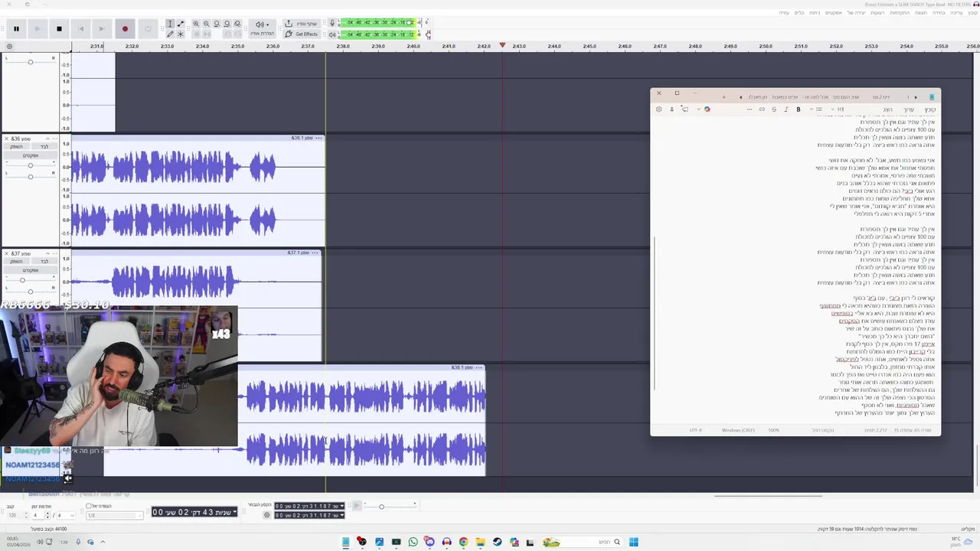980x551 pixels.
Task: Open time signature denominator dropdown
Action: coord(66,515)
